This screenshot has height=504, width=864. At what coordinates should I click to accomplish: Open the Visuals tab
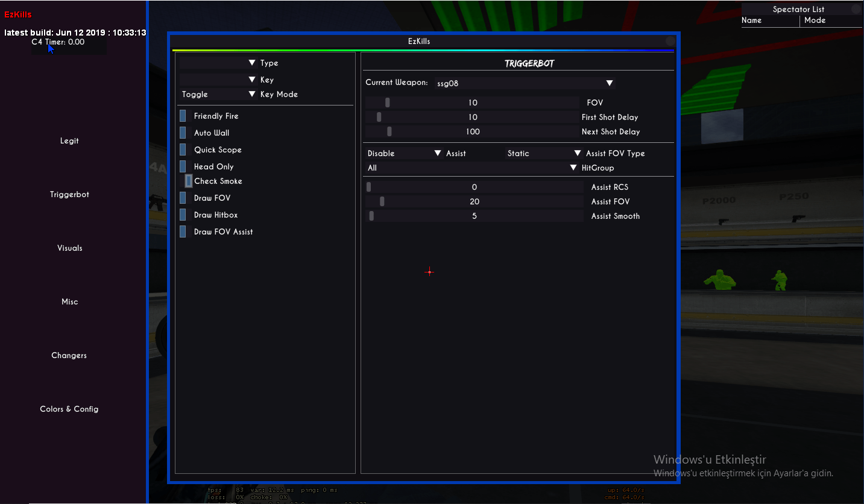tap(69, 248)
